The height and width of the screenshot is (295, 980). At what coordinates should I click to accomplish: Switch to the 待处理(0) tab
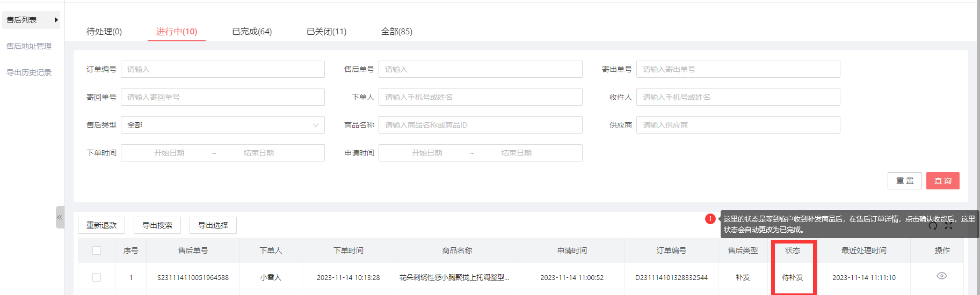(x=104, y=32)
